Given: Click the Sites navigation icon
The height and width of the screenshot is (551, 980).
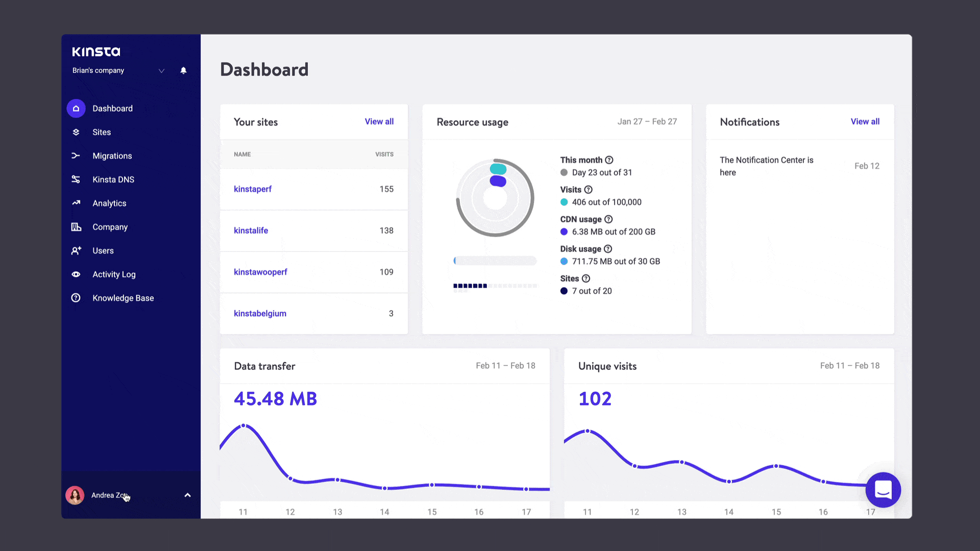Looking at the screenshot, I should (76, 132).
